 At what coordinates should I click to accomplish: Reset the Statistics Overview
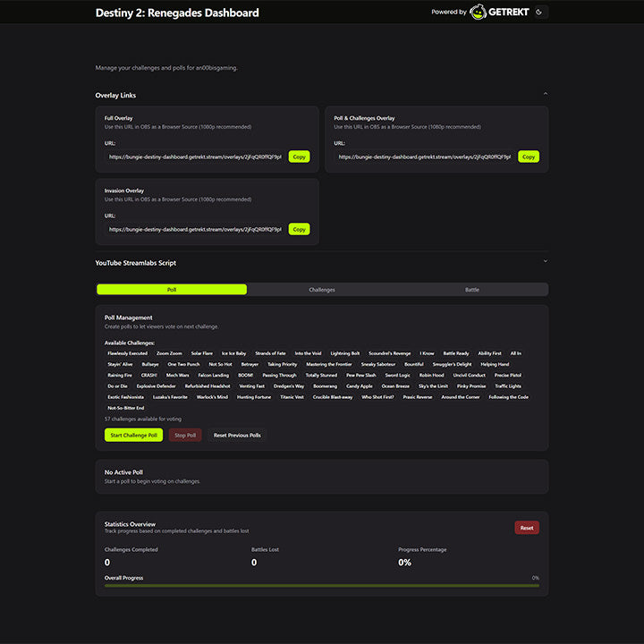tap(527, 528)
